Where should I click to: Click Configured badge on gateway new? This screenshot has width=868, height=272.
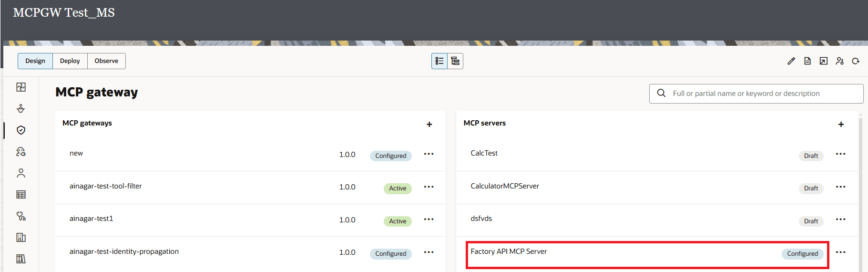click(391, 156)
